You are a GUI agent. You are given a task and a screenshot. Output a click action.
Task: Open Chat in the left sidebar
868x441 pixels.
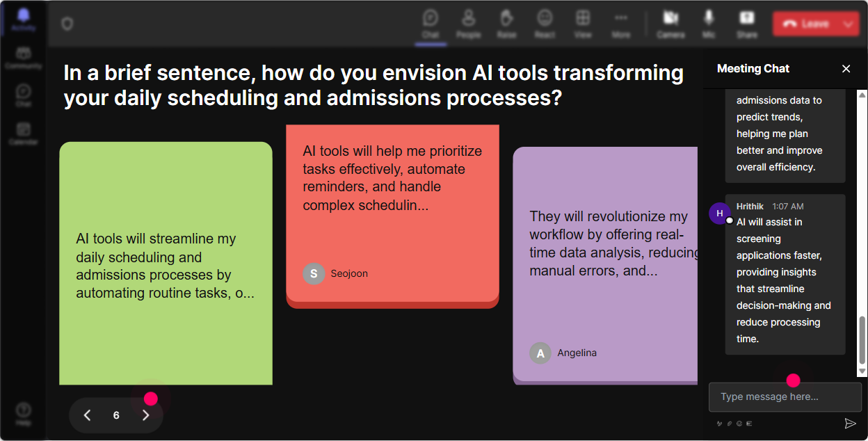tap(24, 95)
